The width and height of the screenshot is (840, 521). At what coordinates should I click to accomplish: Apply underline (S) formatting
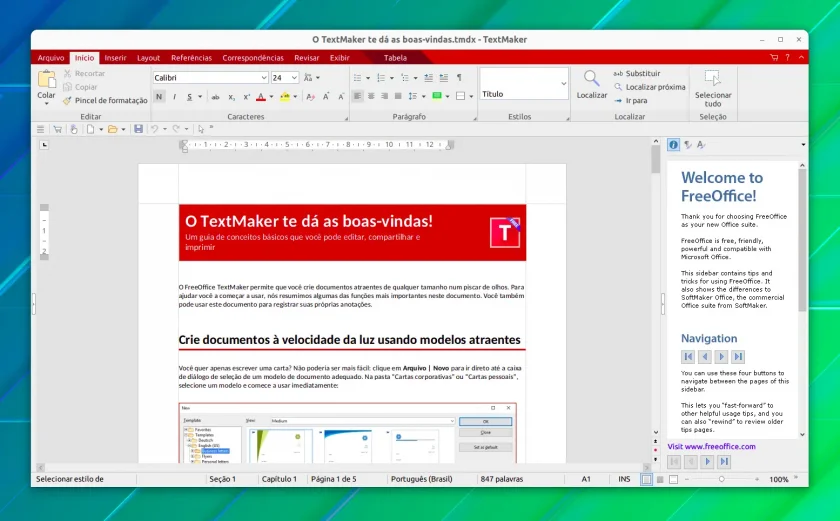189,97
